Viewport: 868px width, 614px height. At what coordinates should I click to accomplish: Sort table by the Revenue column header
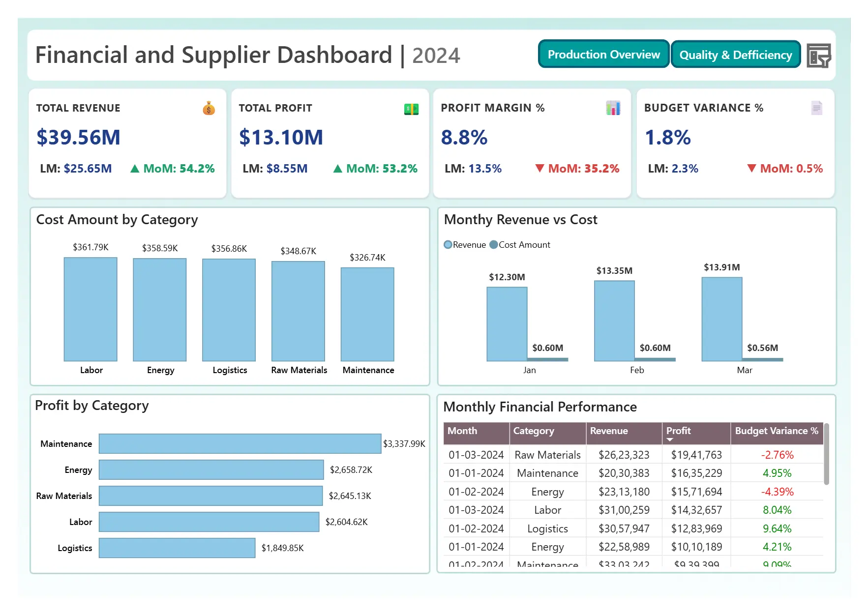(609, 431)
